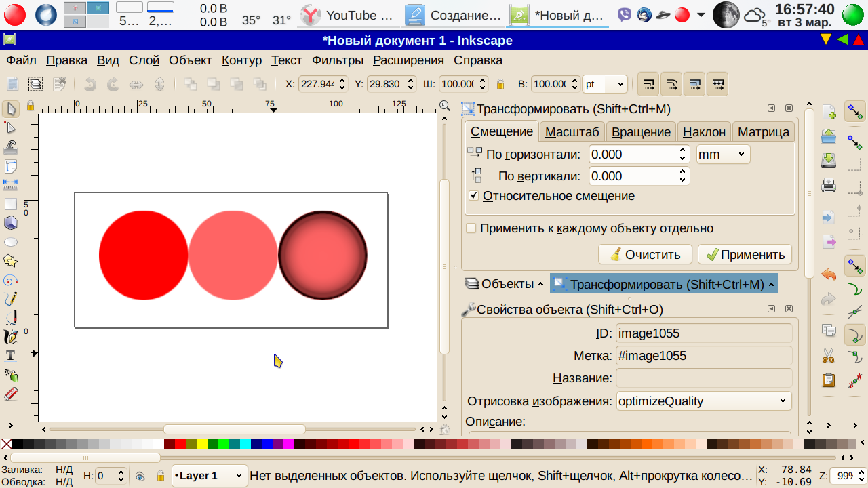Select the Spiral tool
Screen dimensions: 868x488
[x=10, y=280]
